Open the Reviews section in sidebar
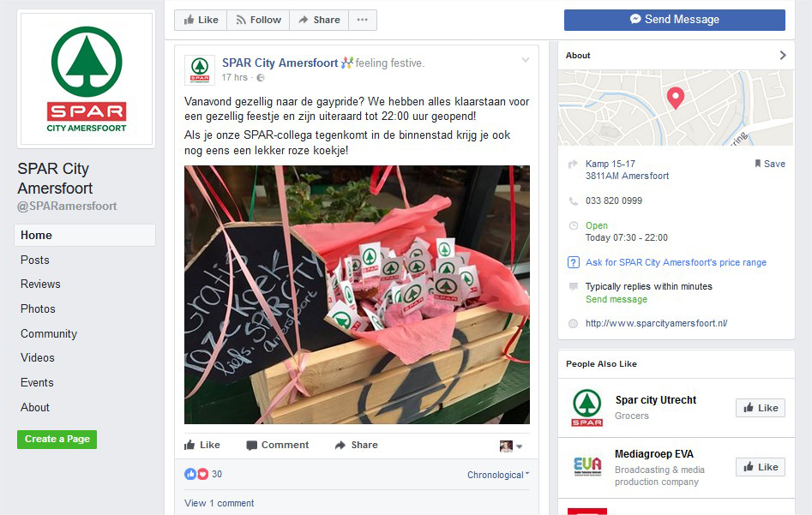The height and width of the screenshot is (515, 812). tap(40, 284)
